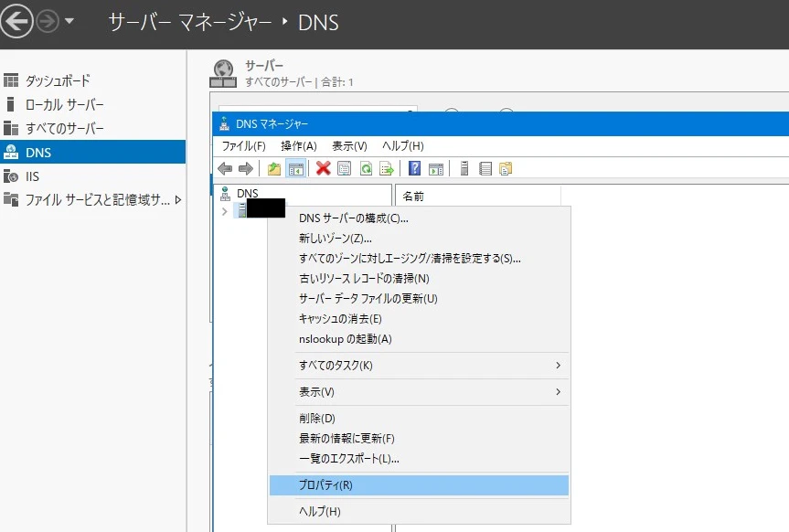Click the blue question mark help icon

pos(415,168)
